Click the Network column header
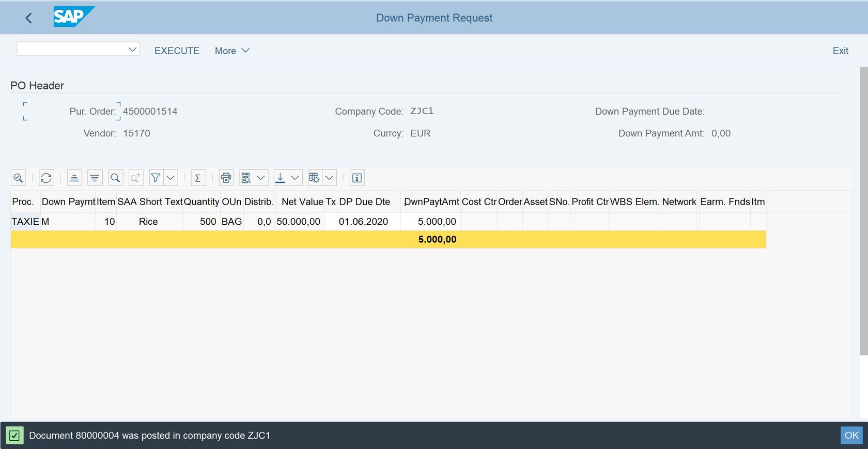This screenshot has width=868, height=449. [679, 202]
